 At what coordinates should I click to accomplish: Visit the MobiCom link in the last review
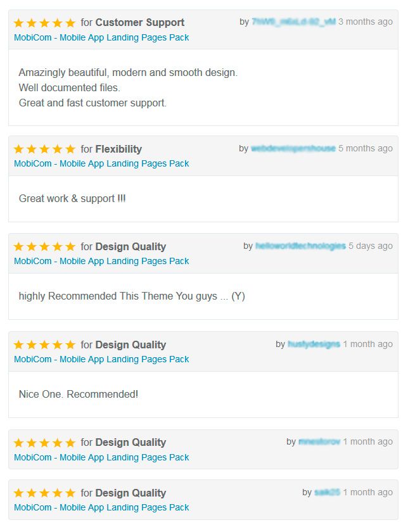tap(101, 507)
